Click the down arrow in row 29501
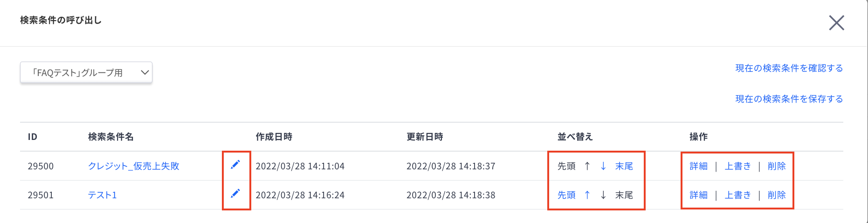 point(603,195)
